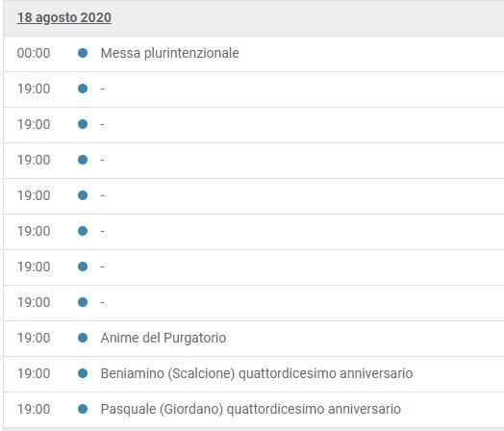Click the blue dot of first 19:00 entry
Screen dimensions: 504x431
[83, 89]
